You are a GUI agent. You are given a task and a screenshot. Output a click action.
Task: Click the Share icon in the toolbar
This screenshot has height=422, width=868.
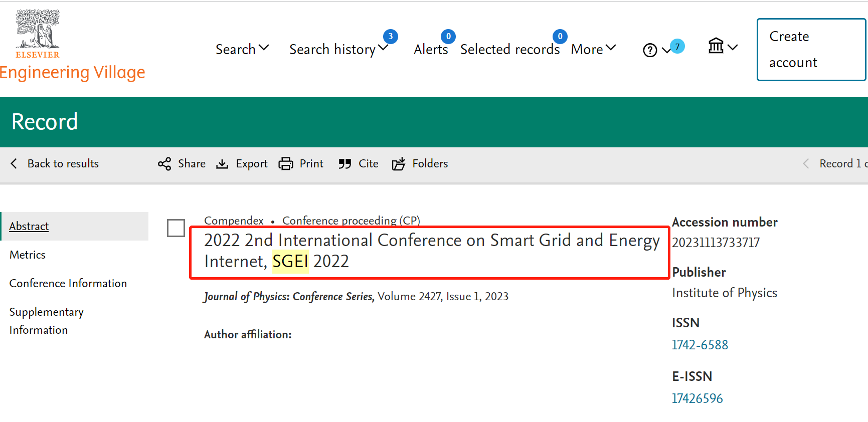[164, 164]
